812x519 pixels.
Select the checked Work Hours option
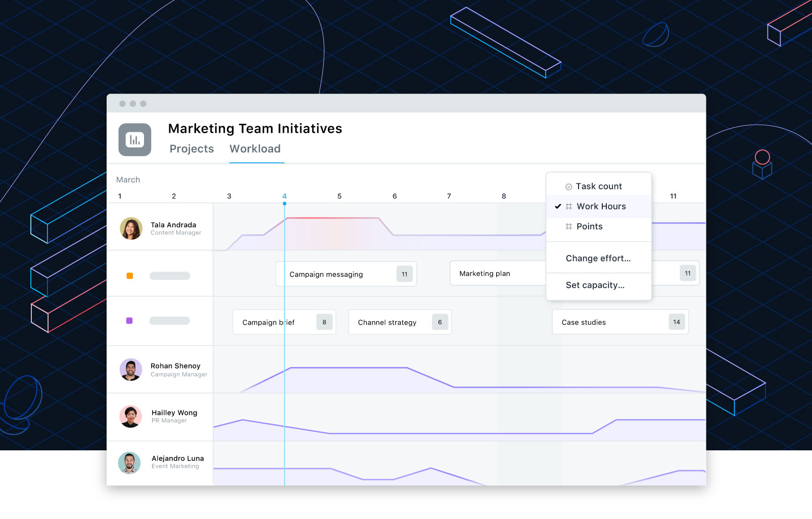599,206
